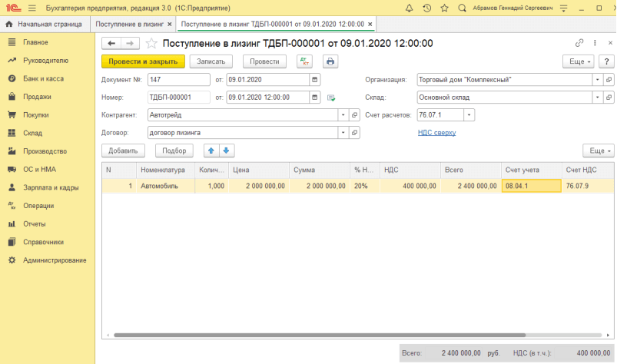Open Банк и касса section
617x364 pixels.
pos(43,78)
